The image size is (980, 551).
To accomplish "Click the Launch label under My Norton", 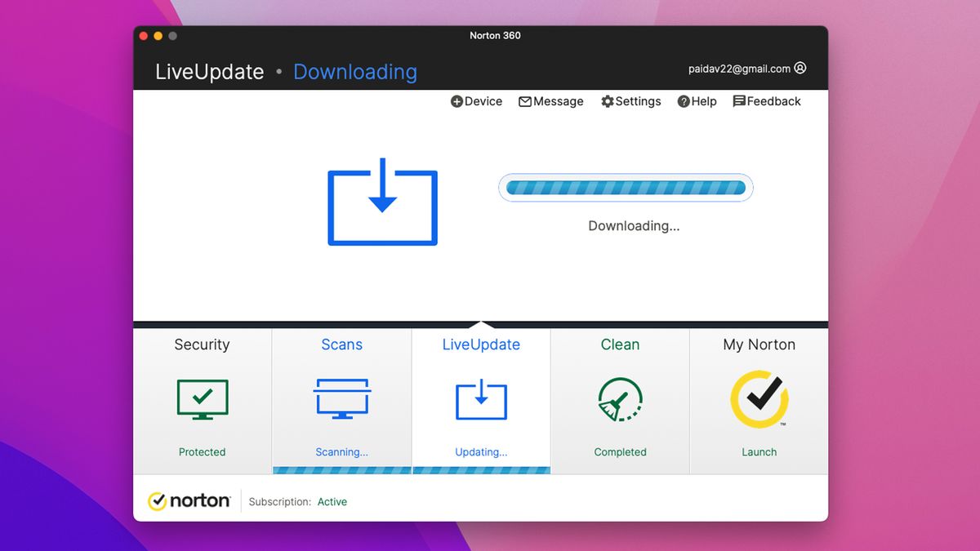I will pyautogui.click(x=759, y=451).
